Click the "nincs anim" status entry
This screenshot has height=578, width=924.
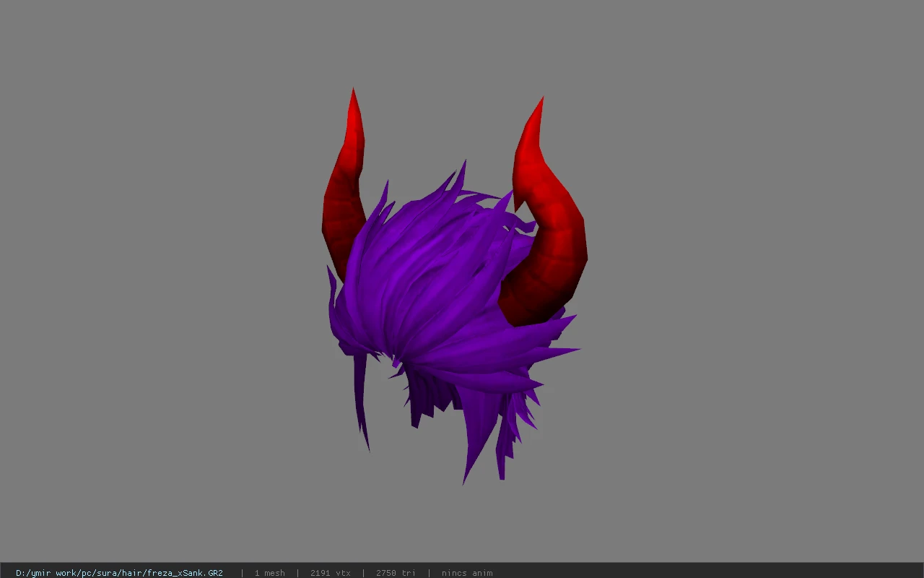(467, 573)
